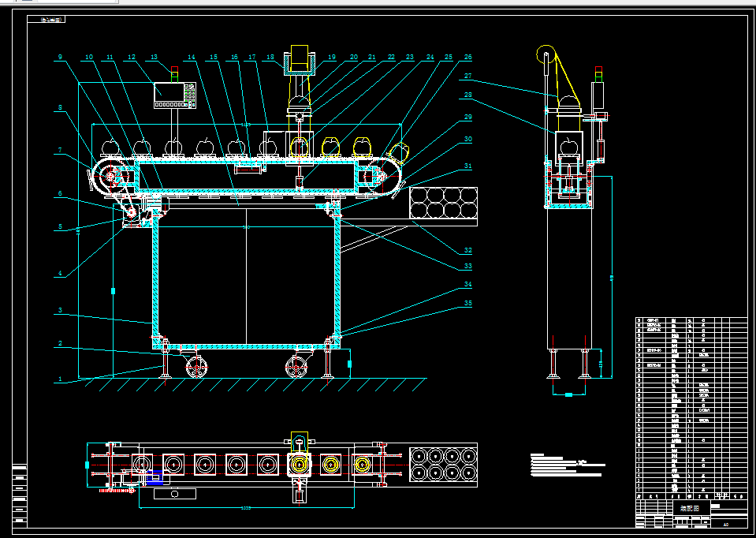The height and width of the screenshot is (538, 756).
Task: Select callout number 30
Action: [467, 139]
